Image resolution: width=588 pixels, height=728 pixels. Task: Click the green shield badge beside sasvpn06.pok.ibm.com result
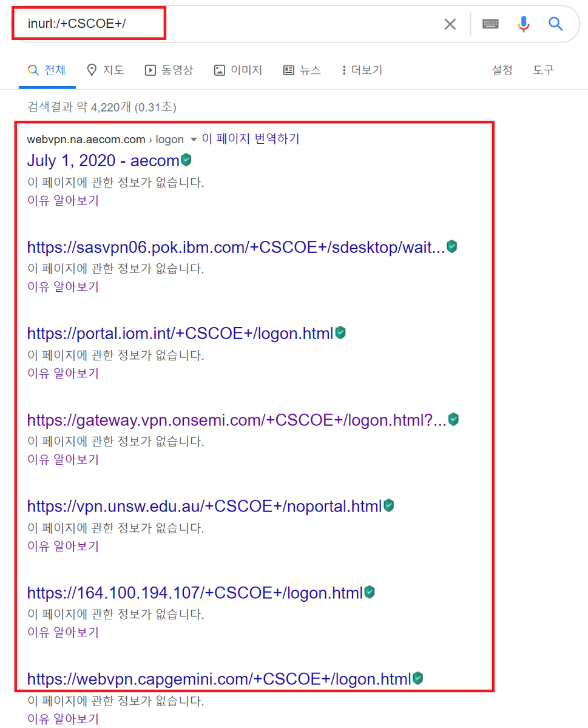point(451,246)
